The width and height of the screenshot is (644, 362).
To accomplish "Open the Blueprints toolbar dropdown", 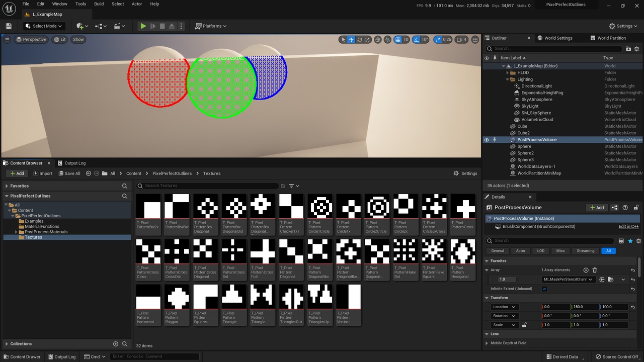I will [101, 26].
